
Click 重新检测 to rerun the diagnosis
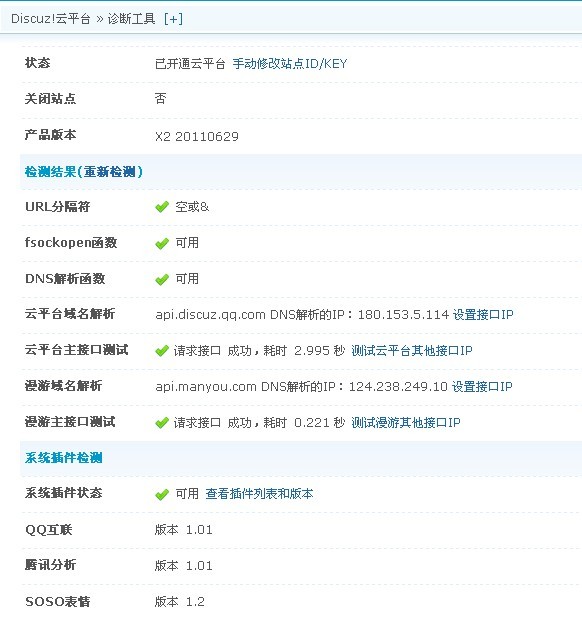pyautogui.click(x=110, y=172)
